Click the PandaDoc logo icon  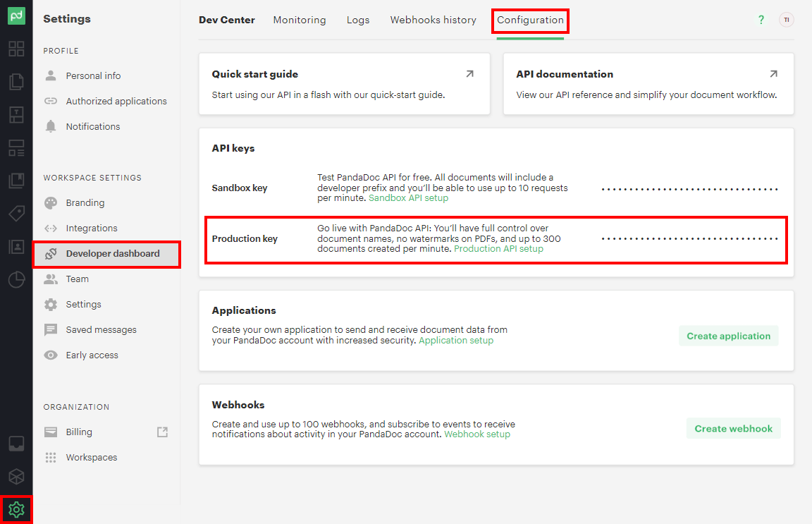pos(17,16)
